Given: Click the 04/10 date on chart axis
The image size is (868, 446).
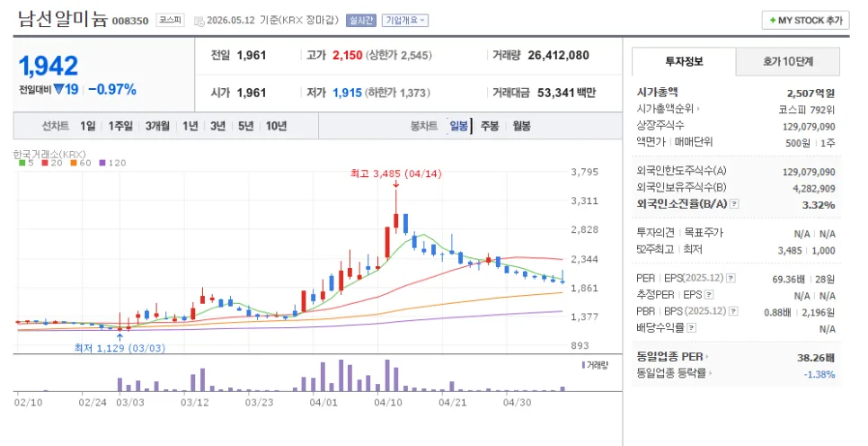Looking at the screenshot, I should (x=388, y=402).
